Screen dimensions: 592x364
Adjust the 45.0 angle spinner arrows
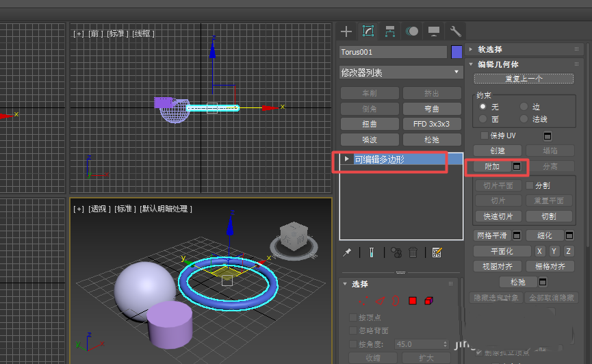[445, 344]
